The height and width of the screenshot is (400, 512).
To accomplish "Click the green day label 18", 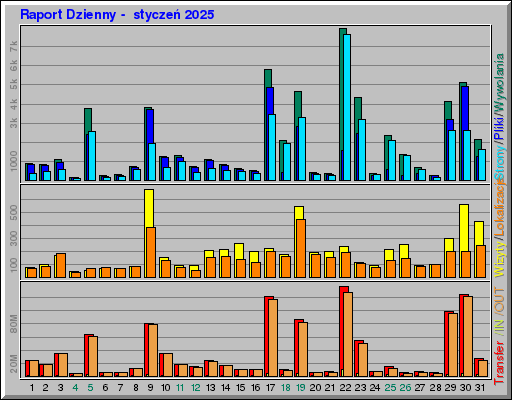I will pyautogui.click(x=286, y=388).
